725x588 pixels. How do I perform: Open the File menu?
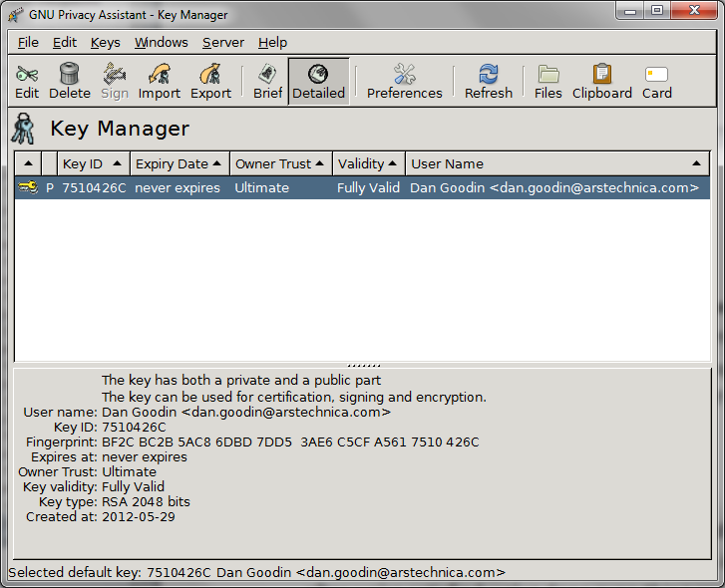point(28,43)
